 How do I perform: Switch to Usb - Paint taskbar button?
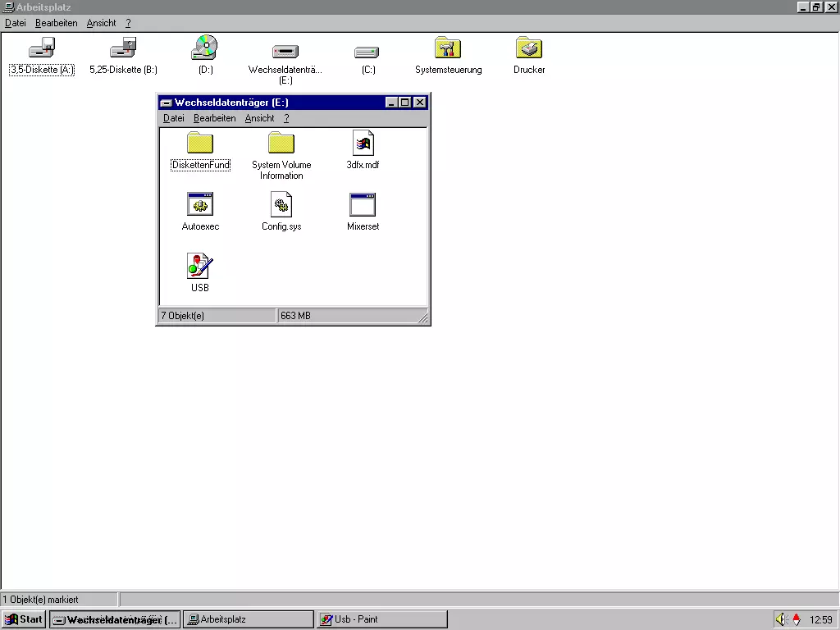coord(382,619)
